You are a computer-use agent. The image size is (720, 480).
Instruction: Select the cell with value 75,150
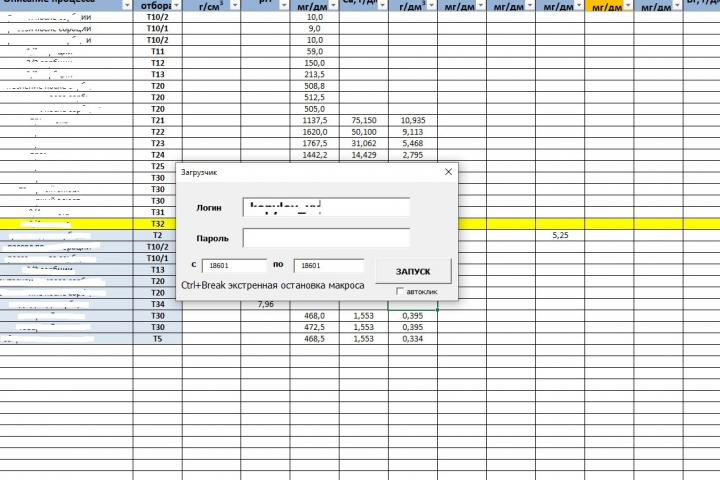(364, 120)
